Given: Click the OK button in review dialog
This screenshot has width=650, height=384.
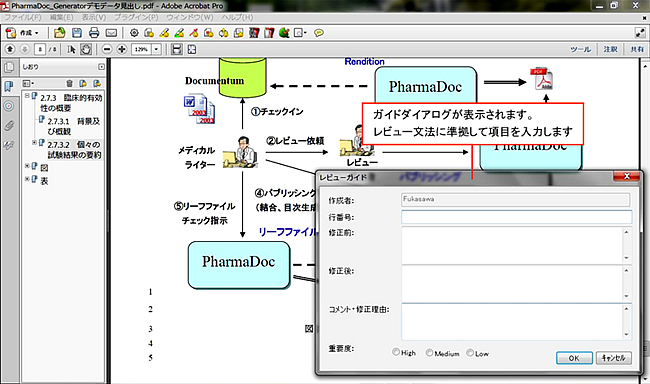Looking at the screenshot, I should [574, 358].
